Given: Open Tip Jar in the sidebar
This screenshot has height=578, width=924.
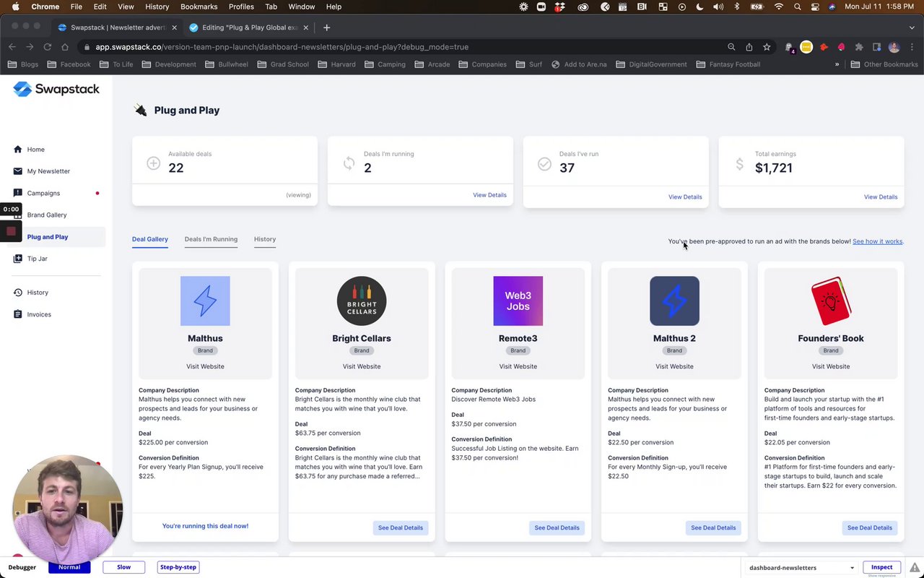Looking at the screenshot, I should pyautogui.click(x=37, y=259).
